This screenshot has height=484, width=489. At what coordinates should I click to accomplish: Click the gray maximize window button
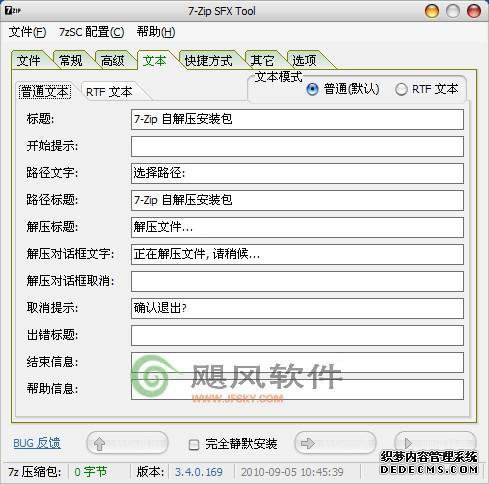(453, 11)
